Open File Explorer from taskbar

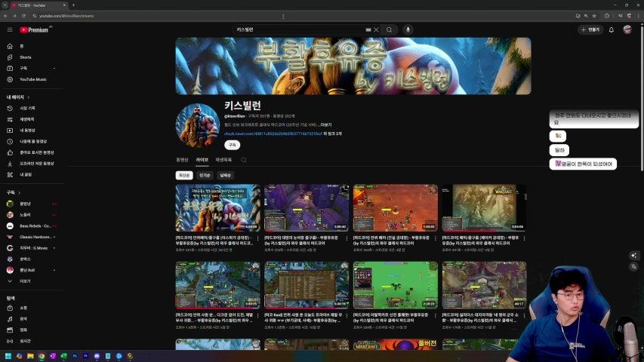tap(30, 356)
